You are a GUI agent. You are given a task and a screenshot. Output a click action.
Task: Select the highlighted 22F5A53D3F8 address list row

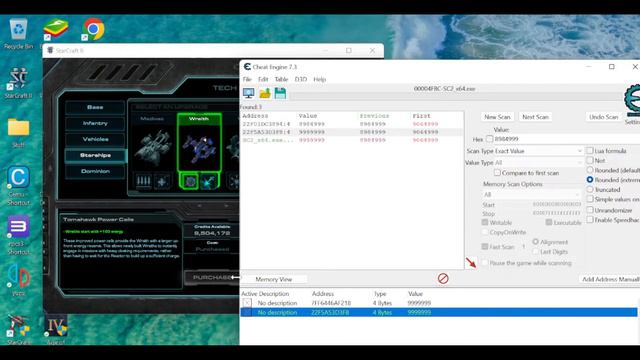[439, 312]
